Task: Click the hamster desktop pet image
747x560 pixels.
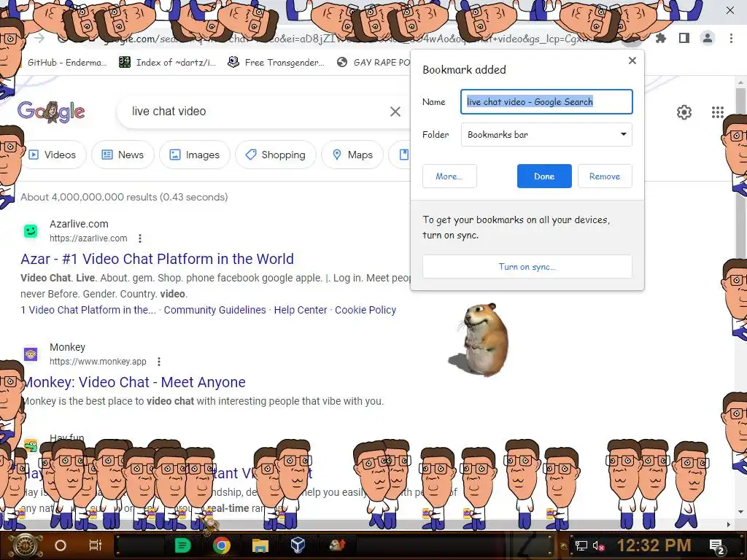Action: [x=479, y=339]
